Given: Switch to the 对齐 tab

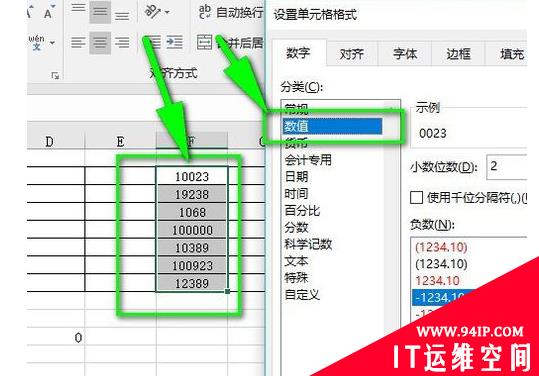Looking at the screenshot, I should click(x=352, y=54).
